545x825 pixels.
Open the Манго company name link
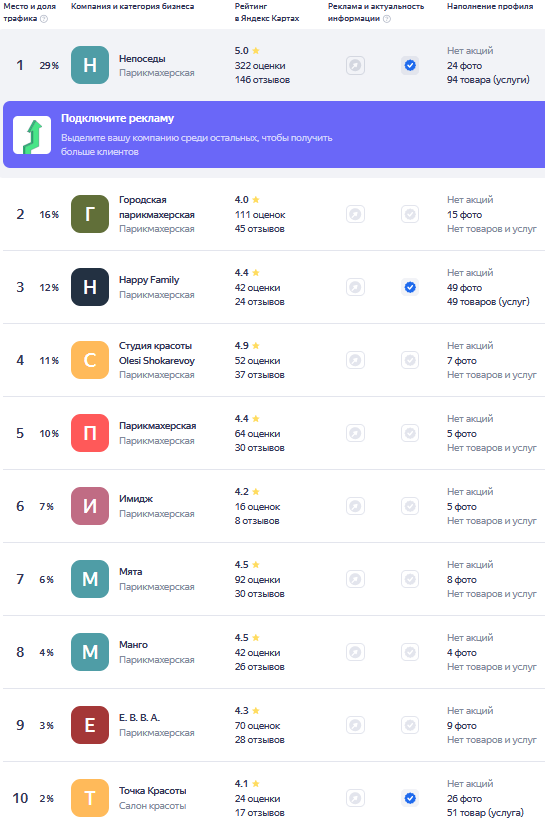click(133, 645)
